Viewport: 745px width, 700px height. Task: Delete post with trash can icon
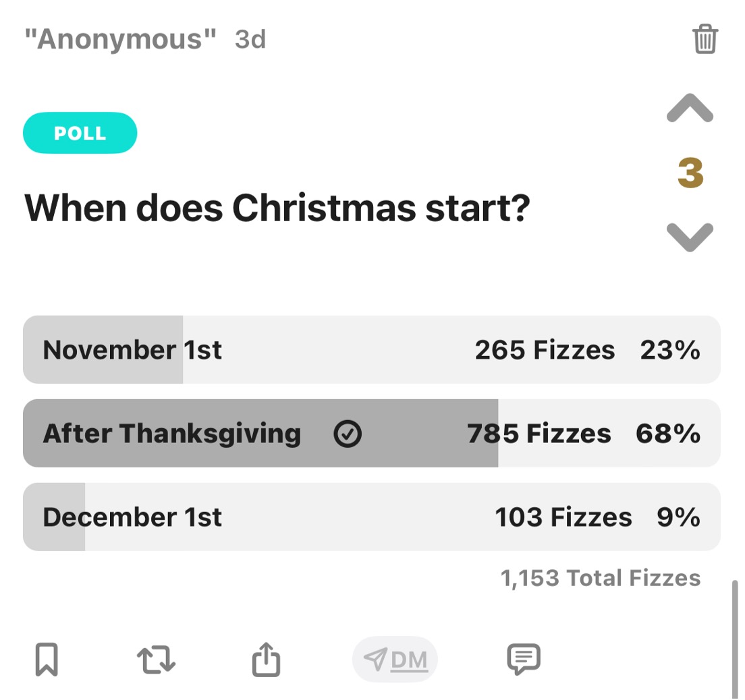coord(705,39)
